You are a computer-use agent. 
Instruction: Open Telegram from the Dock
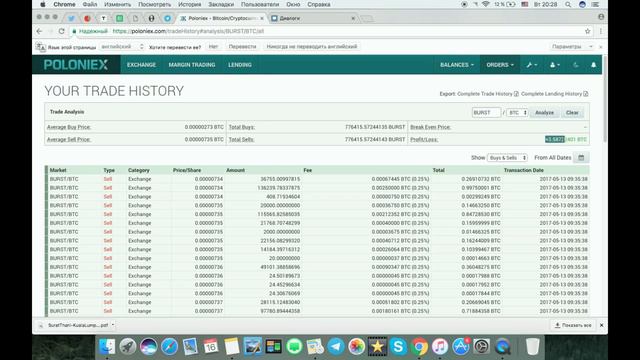pos(336,347)
